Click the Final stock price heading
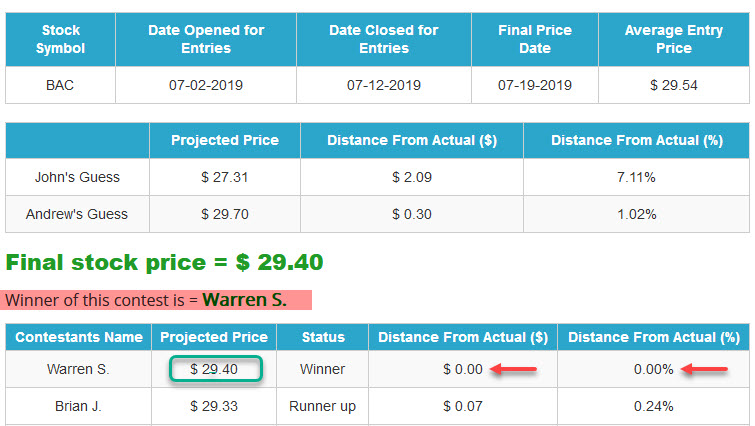Viewport: 755px width, 426px height. 164,263
